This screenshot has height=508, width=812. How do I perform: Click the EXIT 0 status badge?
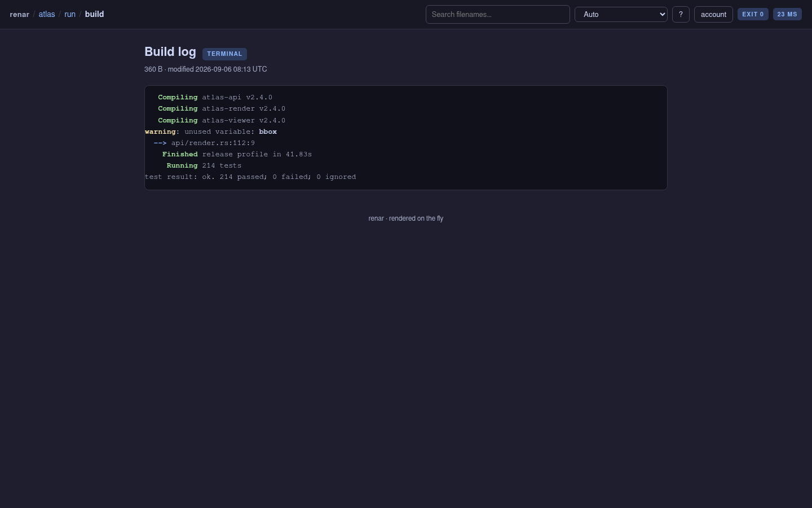point(753,14)
